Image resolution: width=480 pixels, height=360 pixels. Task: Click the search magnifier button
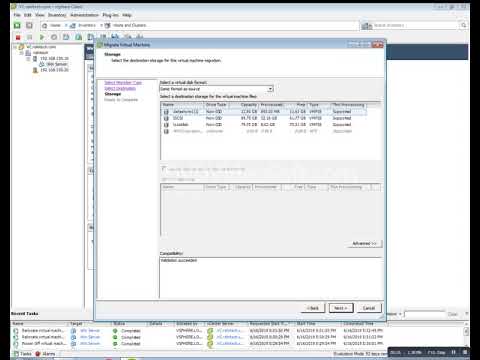463,25
